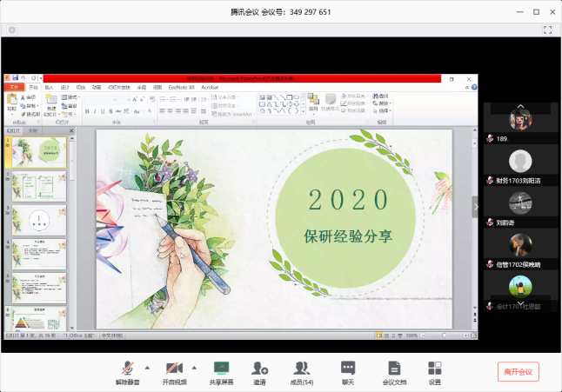Open the 成员(54) members list
562x392 pixels.
[x=302, y=369]
